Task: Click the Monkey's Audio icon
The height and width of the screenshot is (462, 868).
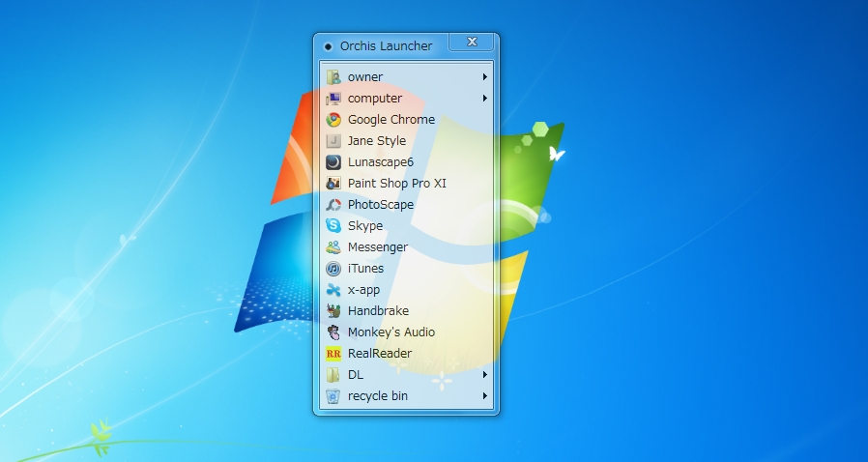Action: pyautogui.click(x=333, y=332)
